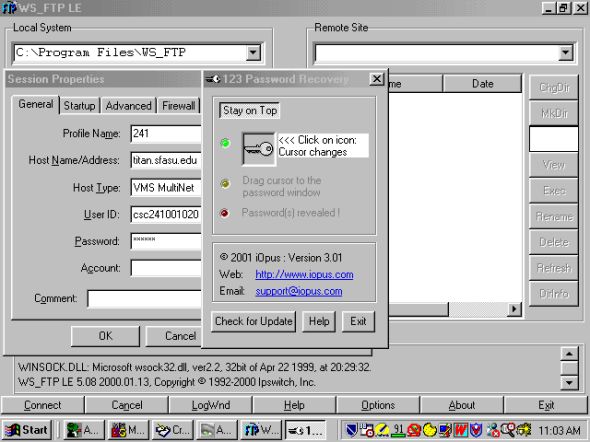Click the remote View button
This screenshot has height=442, width=590.
click(x=554, y=165)
